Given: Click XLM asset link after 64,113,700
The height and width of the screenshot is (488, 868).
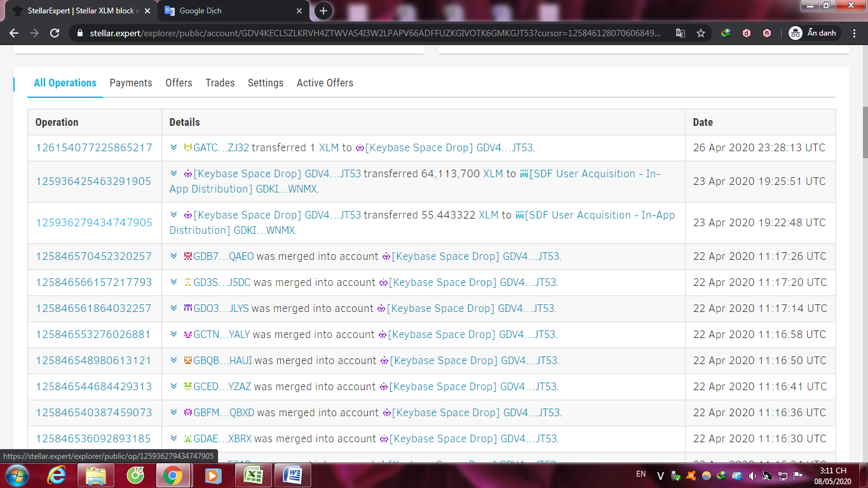Looking at the screenshot, I should click(494, 173).
